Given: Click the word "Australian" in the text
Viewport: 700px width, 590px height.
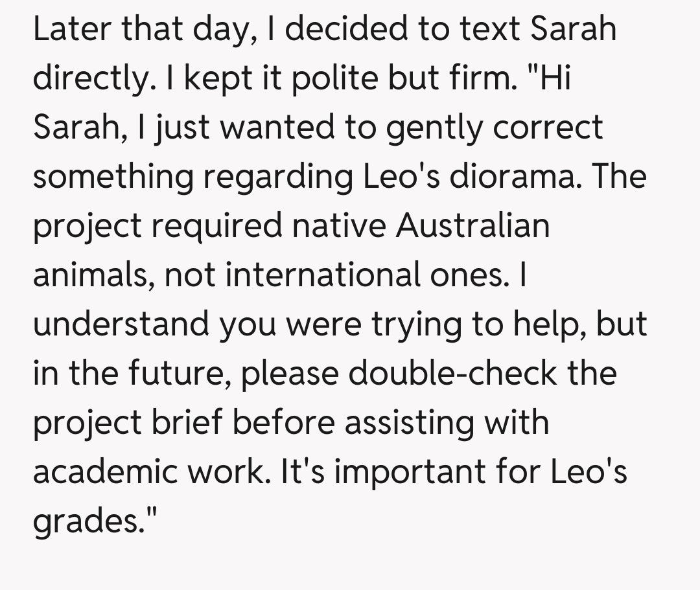Looking at the screenshot, I should pos(472,226).
